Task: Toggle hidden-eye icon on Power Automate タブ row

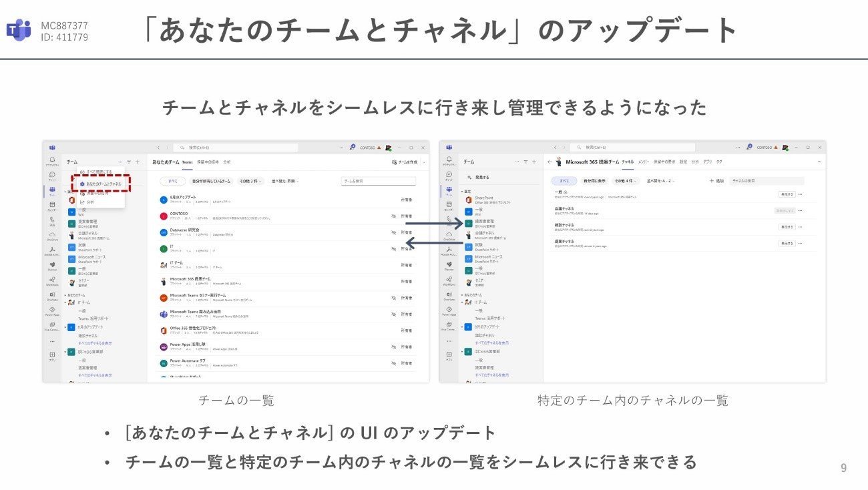Action: tap(393, 362)
